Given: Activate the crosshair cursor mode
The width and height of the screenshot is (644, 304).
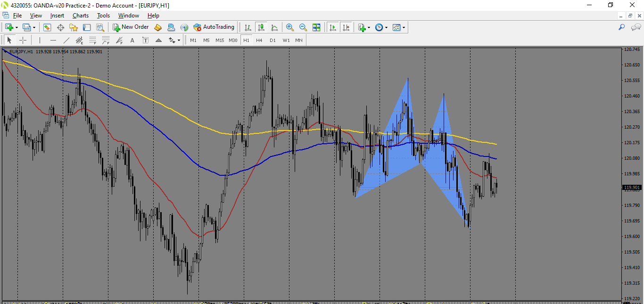Looking at the screenshot, I should tap(23, 40).
